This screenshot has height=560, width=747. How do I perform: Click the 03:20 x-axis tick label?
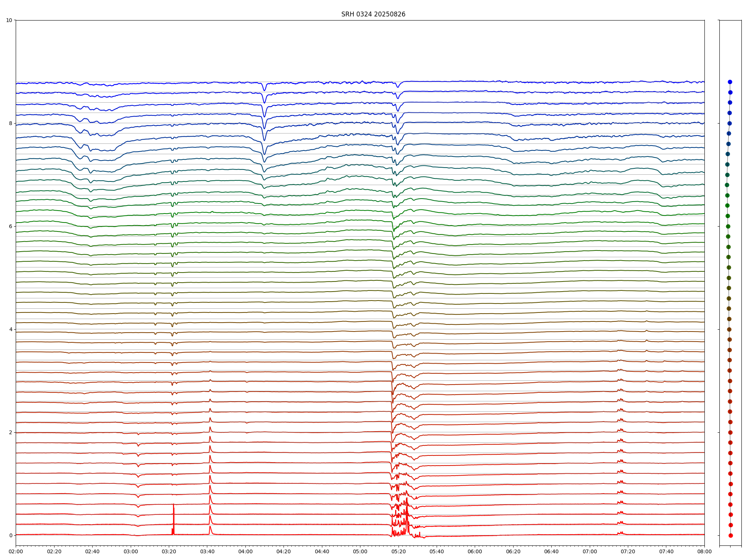click(169, 551)
